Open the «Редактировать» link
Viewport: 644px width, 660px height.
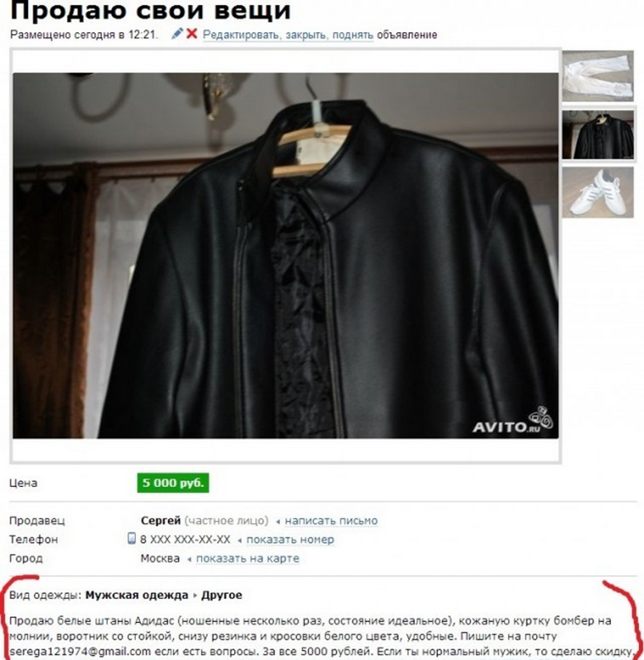[x=241, y=35]
